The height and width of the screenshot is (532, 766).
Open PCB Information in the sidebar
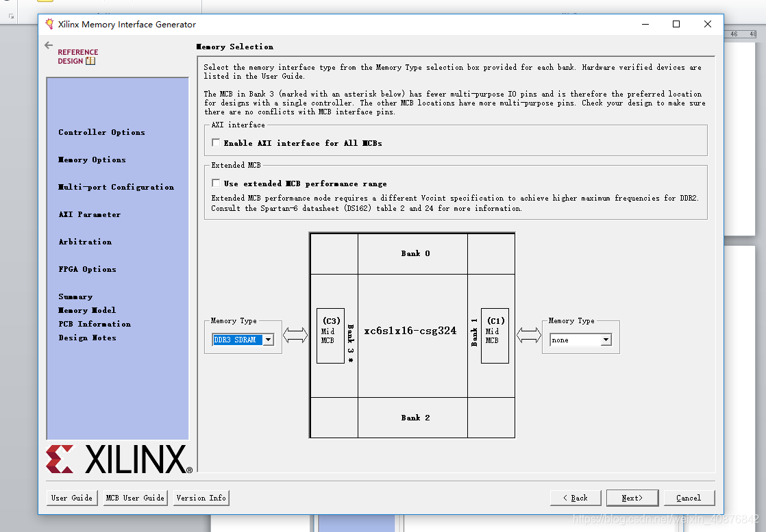click(95, 324)
